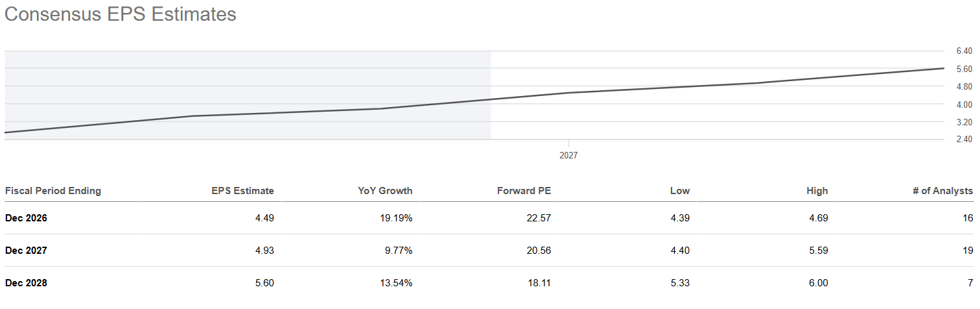The image size is (980, 309).
Task: Click the Consensus EPS Estimates heading
Action: tap(121, 14)
